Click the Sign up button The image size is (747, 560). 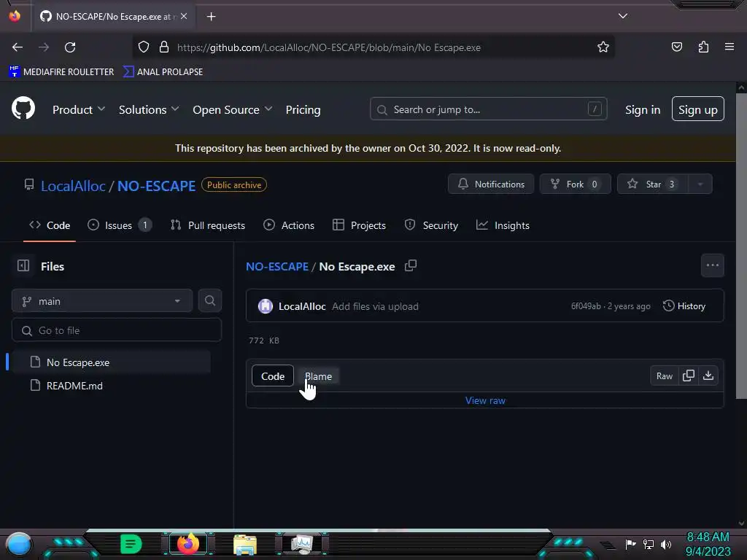(697, 109)
